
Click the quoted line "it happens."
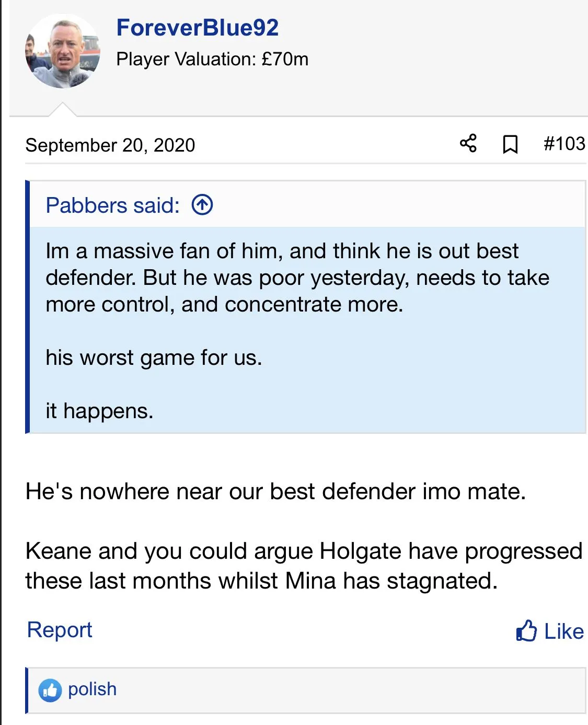point(99,411)
